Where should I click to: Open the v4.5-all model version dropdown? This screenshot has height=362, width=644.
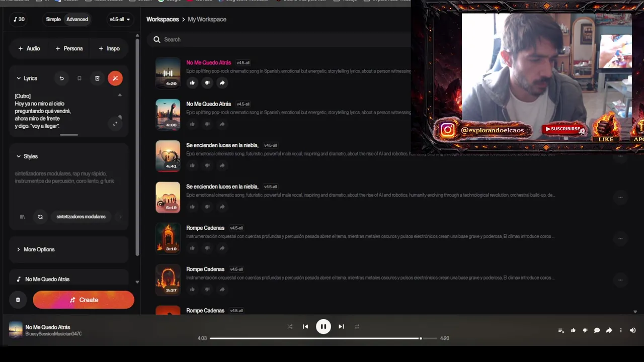(120, 19)
